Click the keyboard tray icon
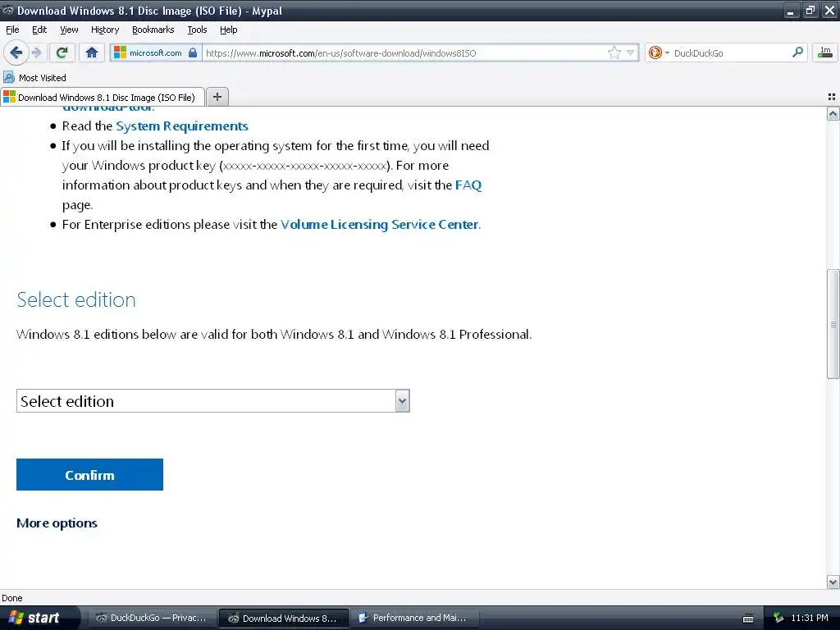 (x=748, y=619)
